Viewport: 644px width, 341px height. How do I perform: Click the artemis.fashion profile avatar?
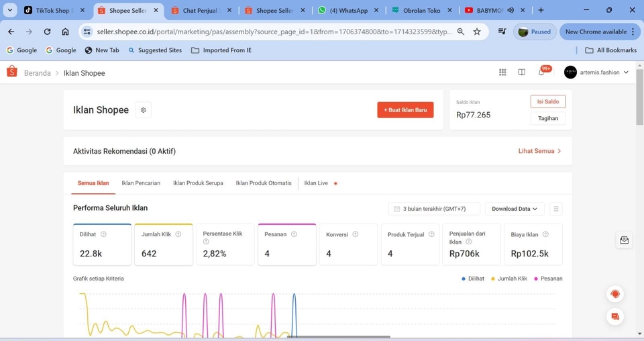coord(570,72)
